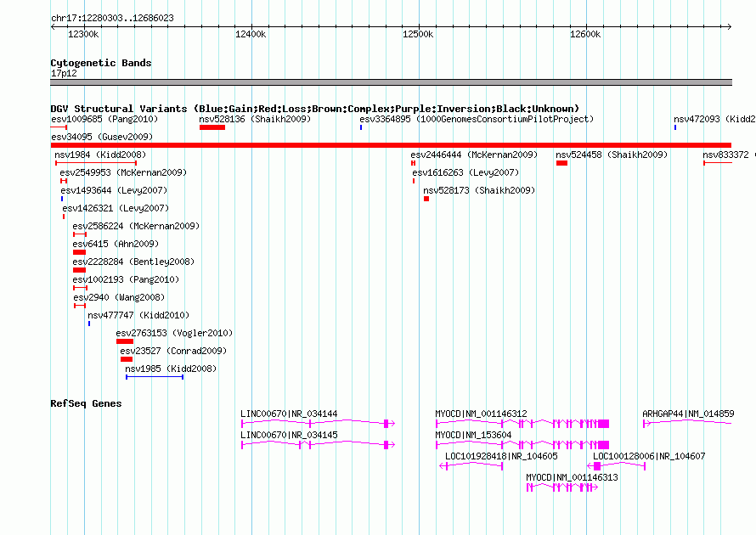
Task: Click the MYOCD NM_001146313 transcript glyph
Action: (x=562, y=487)
